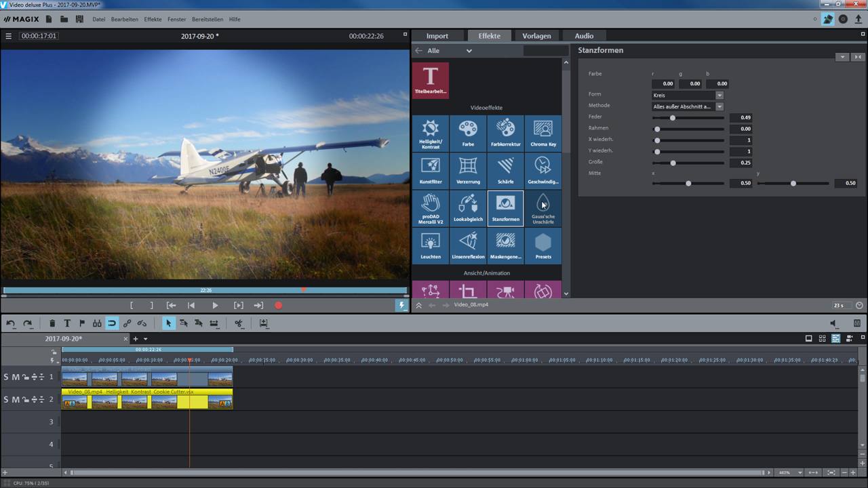Add a new project tab with plus
868x488 pixels.
click(x=136, y=339)
